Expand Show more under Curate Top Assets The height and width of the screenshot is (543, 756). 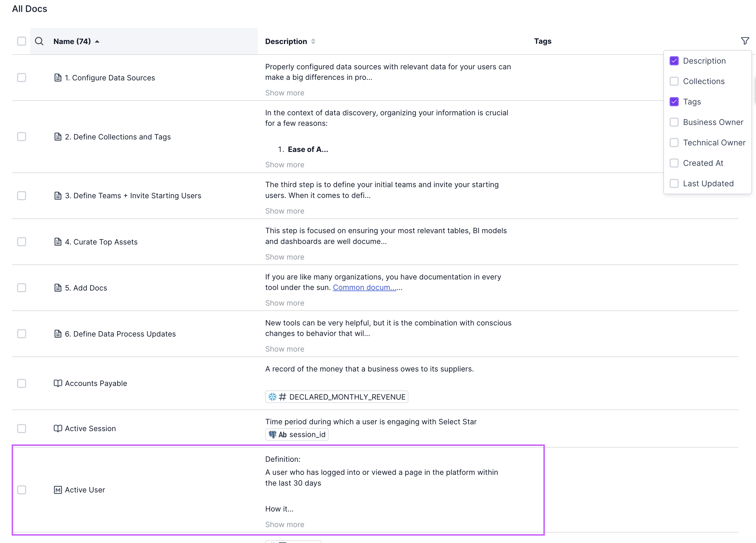click(x=284, y=257)
